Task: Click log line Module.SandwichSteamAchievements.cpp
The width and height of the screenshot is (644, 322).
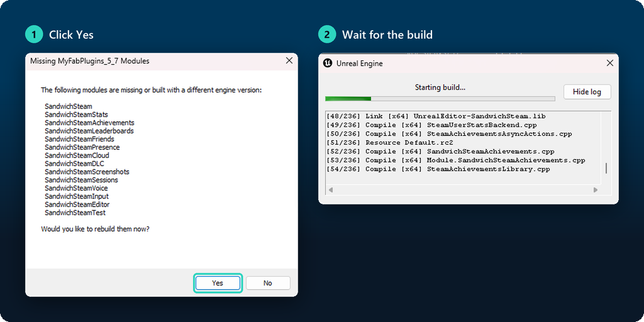Action: [x=455, y=160]
